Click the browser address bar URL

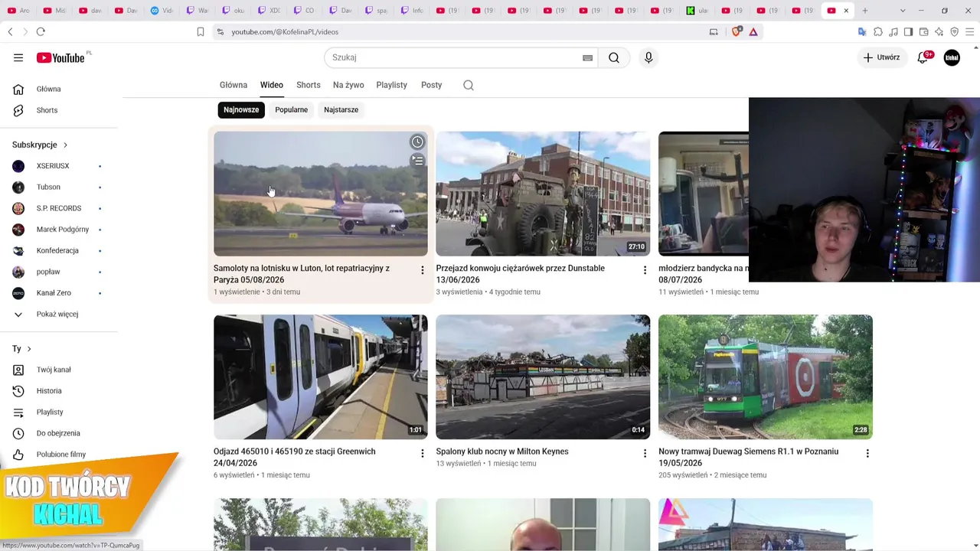285,31
